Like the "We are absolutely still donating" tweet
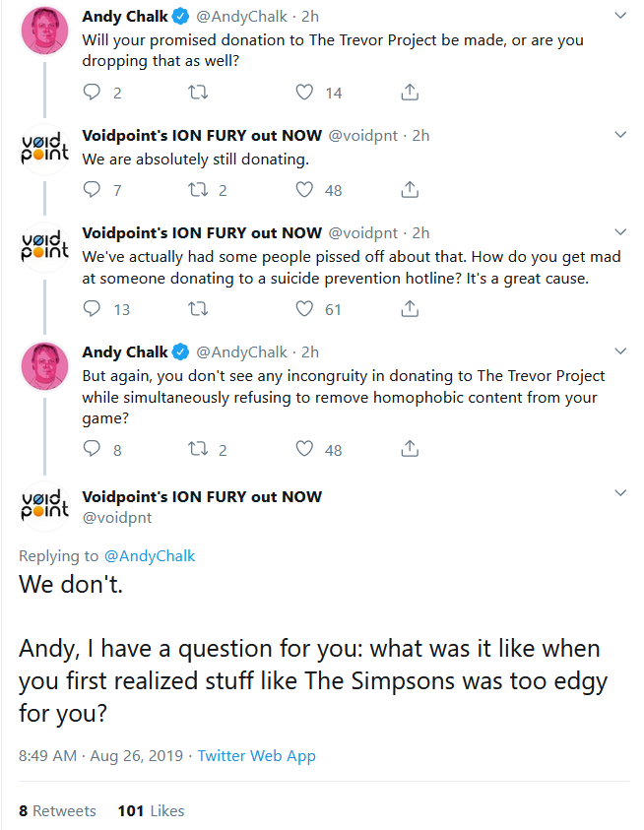Viewport: 644px width, 830px height. point(305,190)
